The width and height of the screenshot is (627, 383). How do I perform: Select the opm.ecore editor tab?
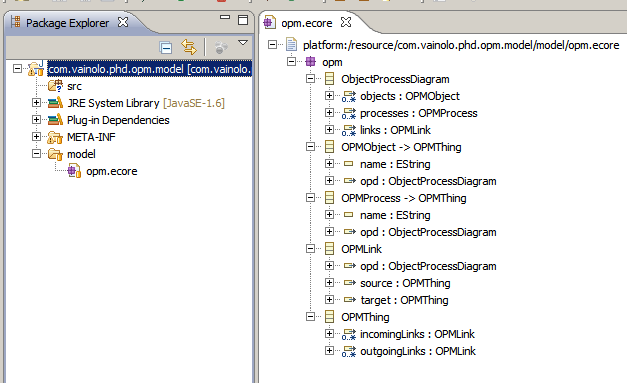click(307, 23)
